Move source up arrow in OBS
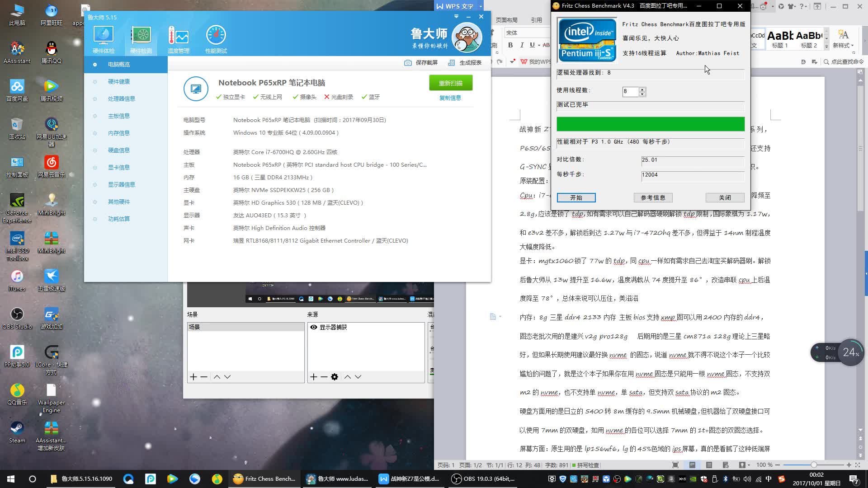 click(348, 377)
